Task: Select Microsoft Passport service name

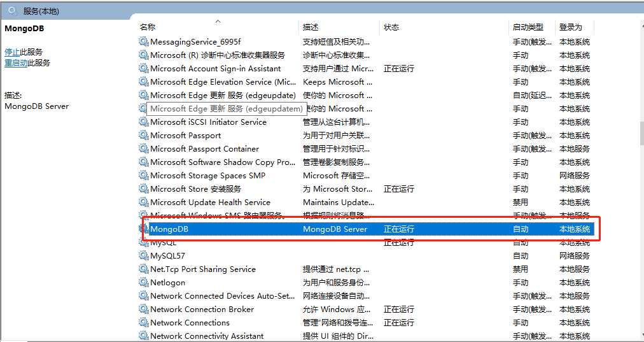Action: coord(186,135)
